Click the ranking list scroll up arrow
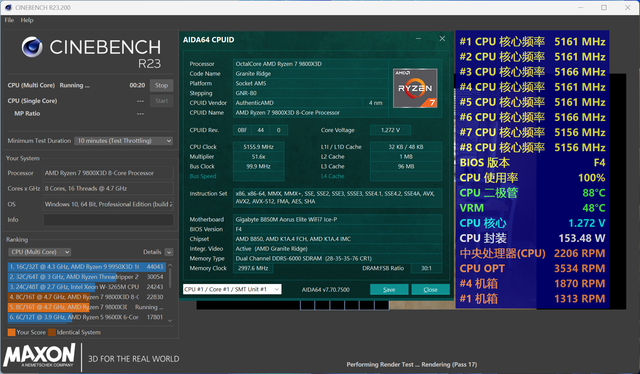The width and height of the screenshot is (640, 374). click(170, 265)
